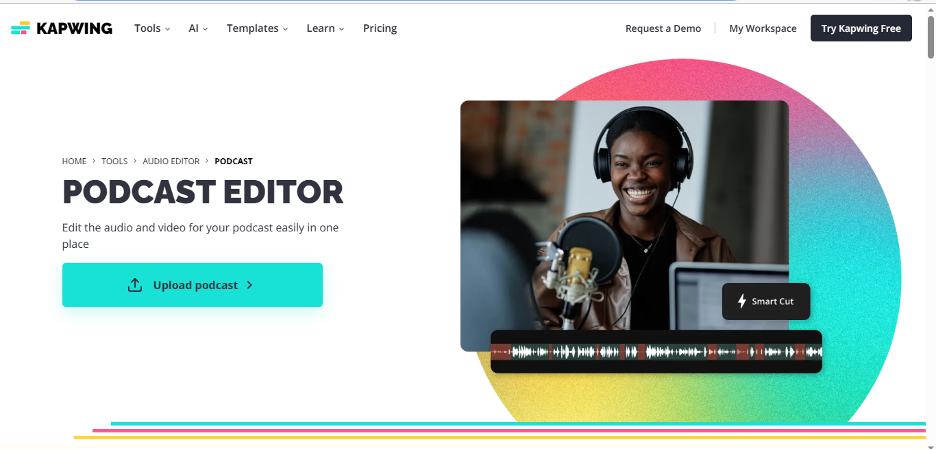Click the TOOLS breadcrumb link
This screenshot has width=936, height=450.
click(115, 161)
